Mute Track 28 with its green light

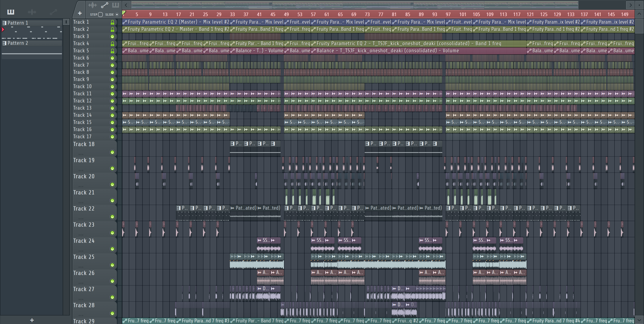pos(112,313)
